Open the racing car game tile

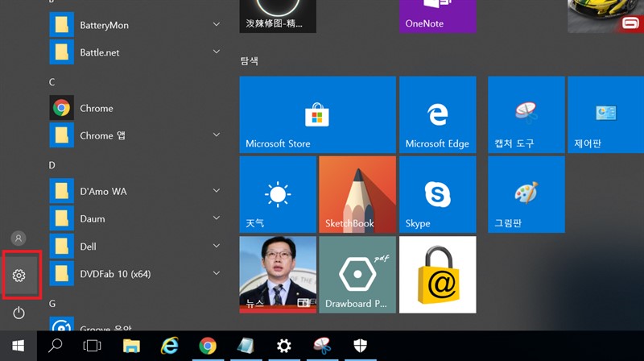click(606, 16)
